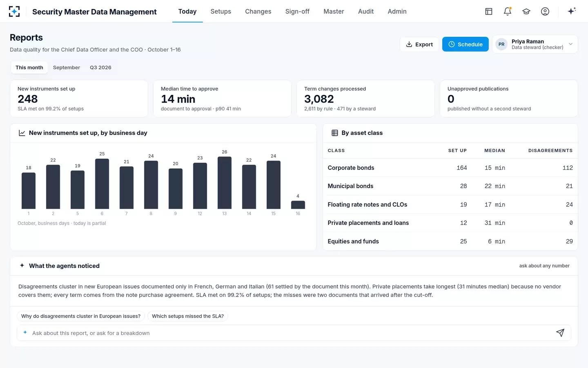Open the graduation cap learning icon
This screenshot has height=368, width=588.
[526, 11]
